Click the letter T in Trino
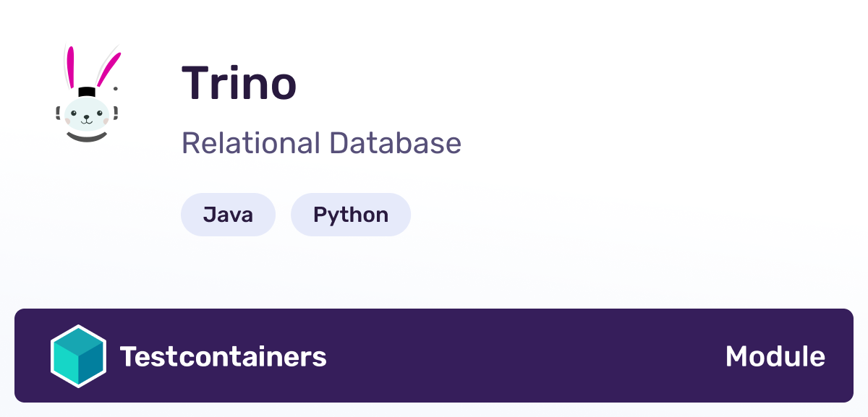This screenshot has width=868, height=417. (197, 83)
